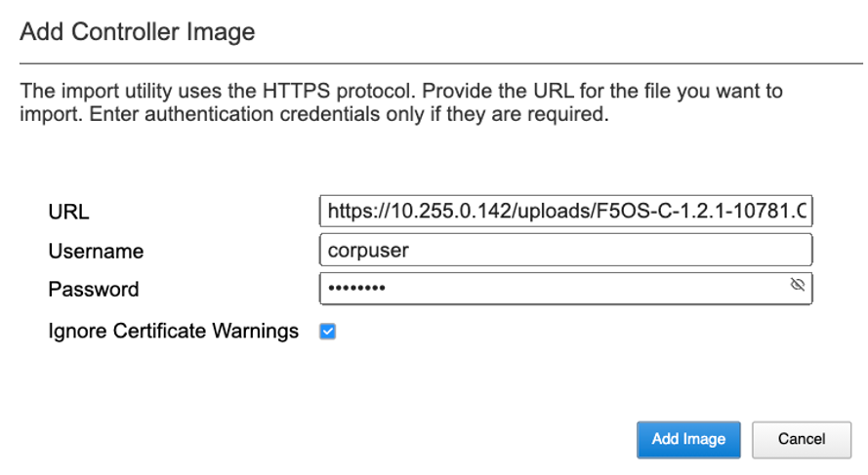Viewport: 868px width, 475px height.
Task: Toggle password visibility crossed-eye icon
Action: (x=797, y=285)
